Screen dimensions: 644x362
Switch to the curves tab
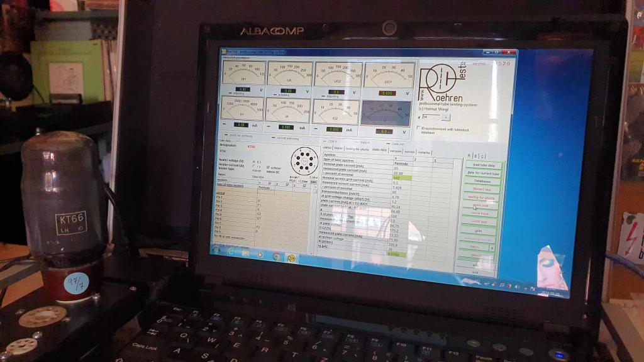(409, 151)
